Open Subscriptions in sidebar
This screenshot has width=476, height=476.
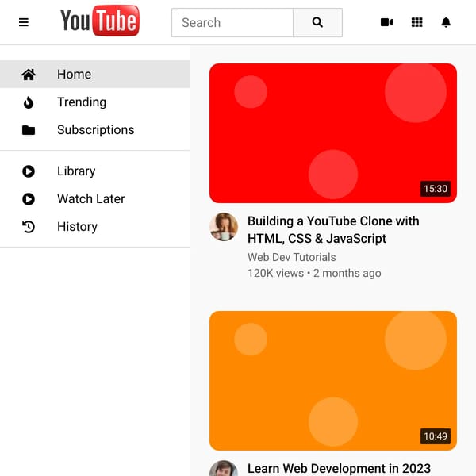click(96, 130)
